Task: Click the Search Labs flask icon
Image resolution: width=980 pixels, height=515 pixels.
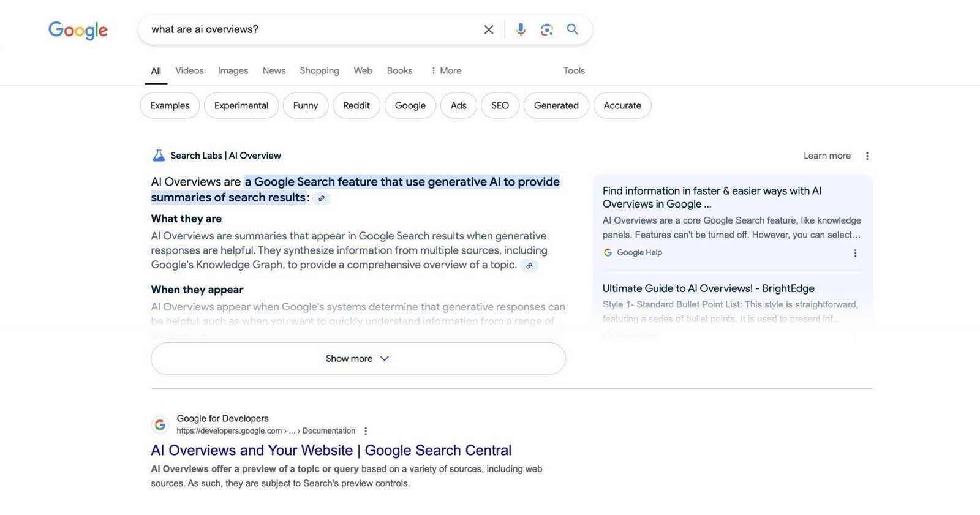Action: click(158, 156)
